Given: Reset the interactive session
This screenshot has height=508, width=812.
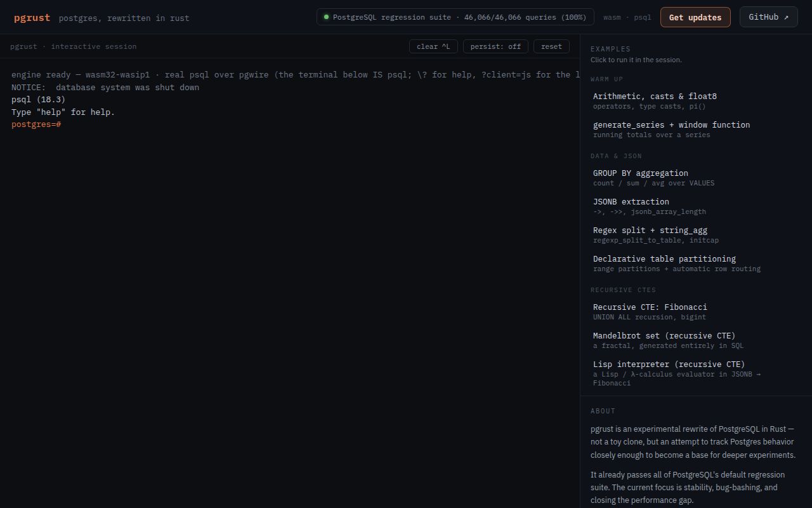Looking at the screenshot, I should pyautogui.click(x=551, y=46).
